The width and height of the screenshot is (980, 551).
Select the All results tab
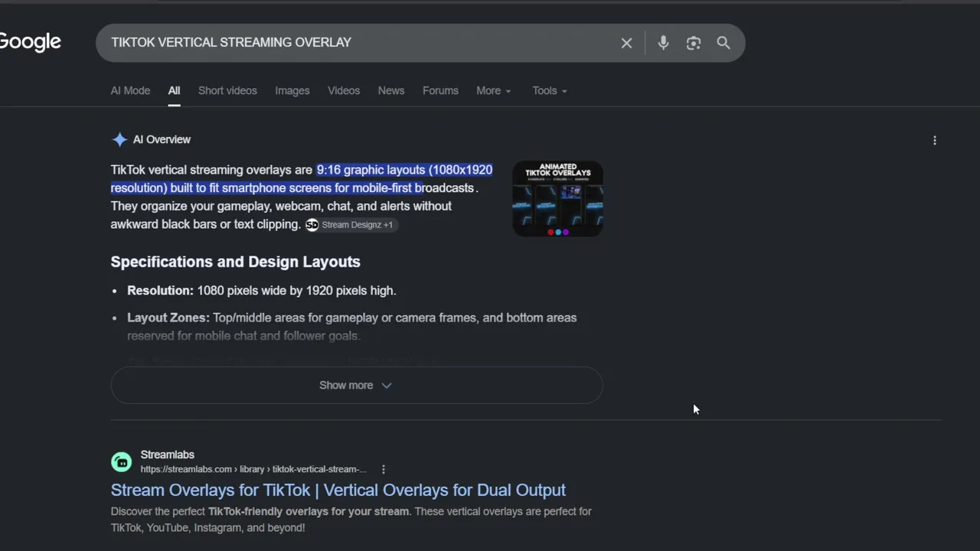(x=174, y=90)
